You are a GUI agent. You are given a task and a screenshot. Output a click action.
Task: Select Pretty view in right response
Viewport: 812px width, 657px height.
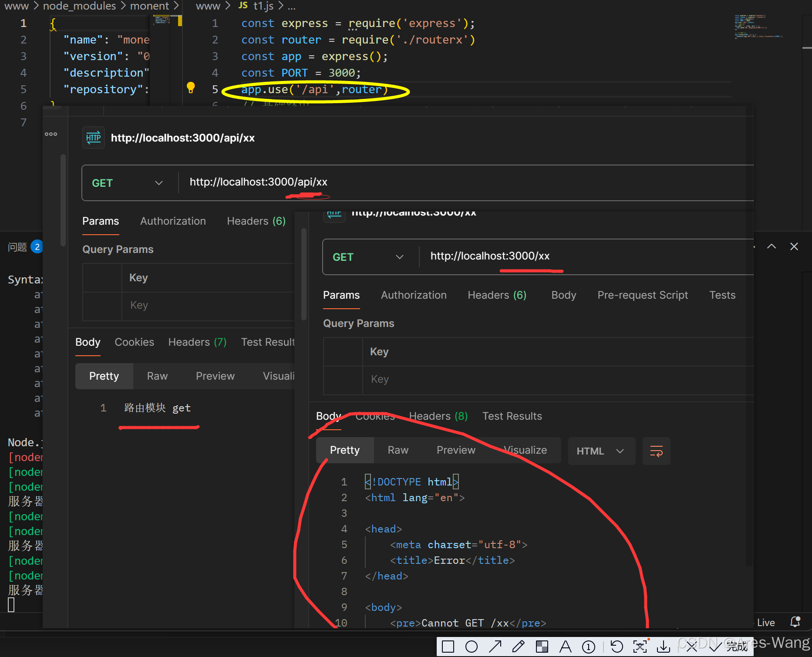(345, 450)
